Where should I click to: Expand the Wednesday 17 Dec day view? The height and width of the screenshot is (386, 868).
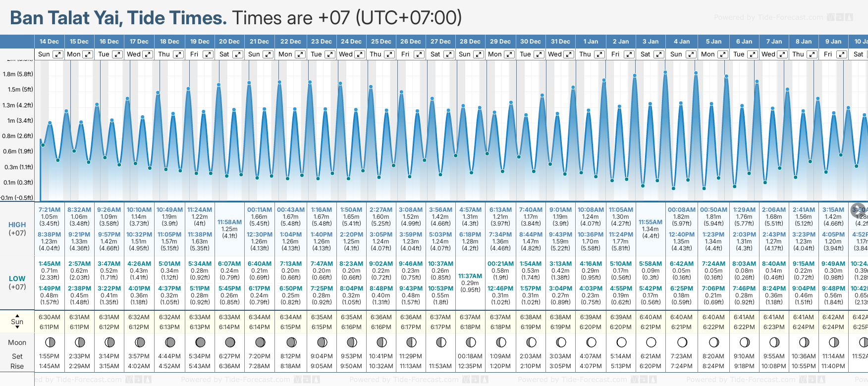click(148, 54)
